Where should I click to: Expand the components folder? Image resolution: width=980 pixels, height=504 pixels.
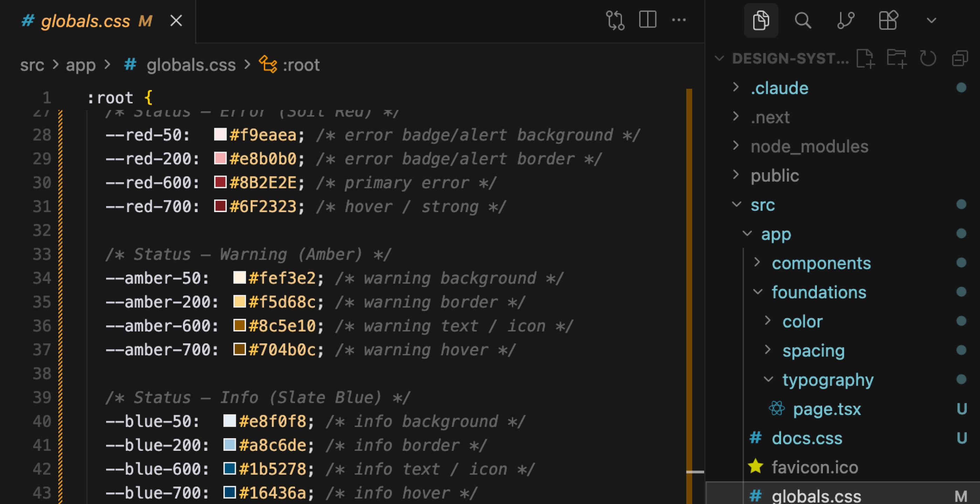(843, 263)
